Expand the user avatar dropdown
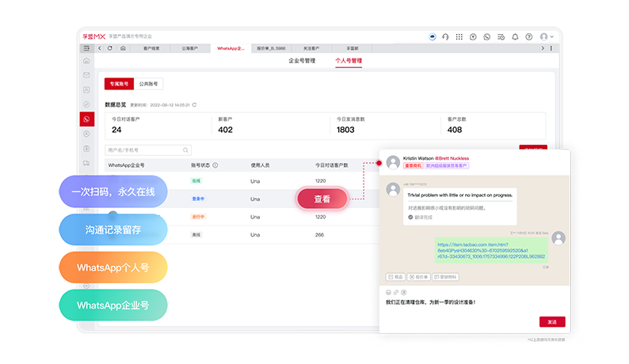The width and height of the screenshot is (629, 364). [x=547, y=36]
